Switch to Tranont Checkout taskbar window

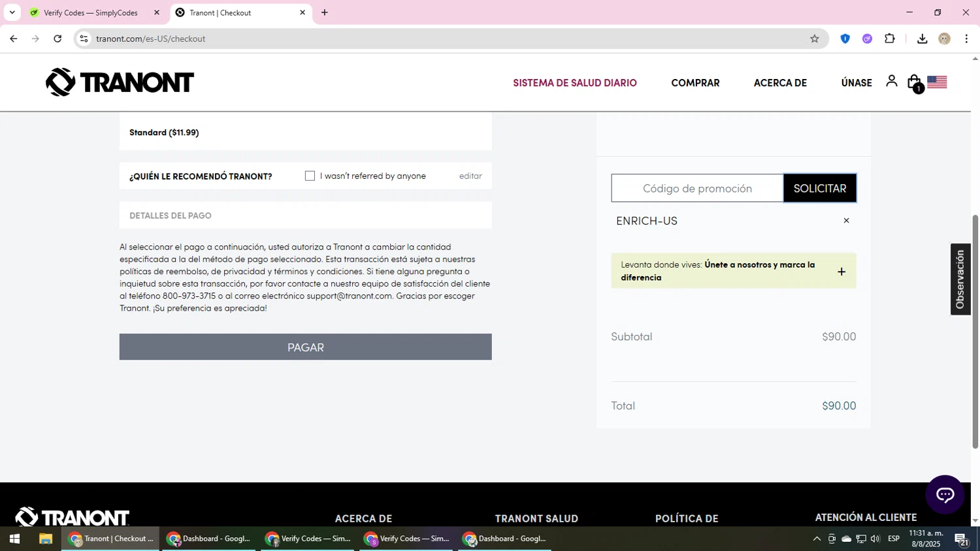[110, 539]
